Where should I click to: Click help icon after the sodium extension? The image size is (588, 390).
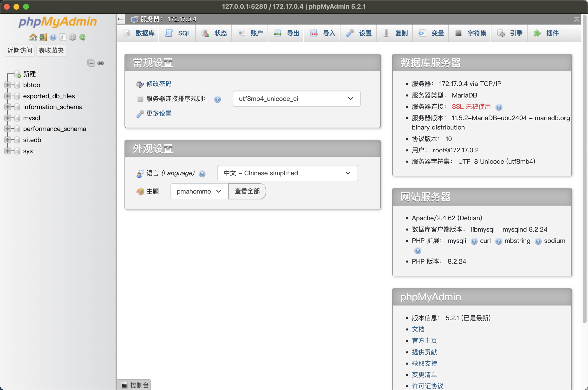click(x=418, y=251)
